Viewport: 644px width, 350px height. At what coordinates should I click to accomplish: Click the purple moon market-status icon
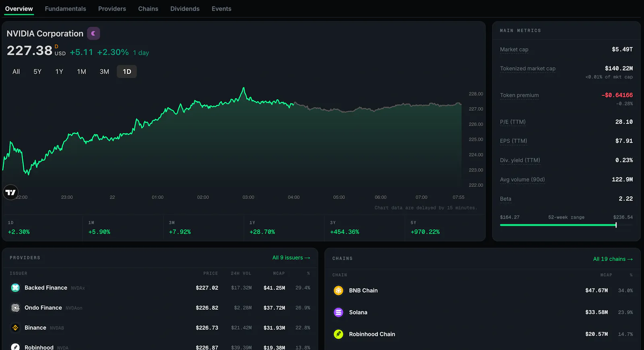click(x=93, y=33)
